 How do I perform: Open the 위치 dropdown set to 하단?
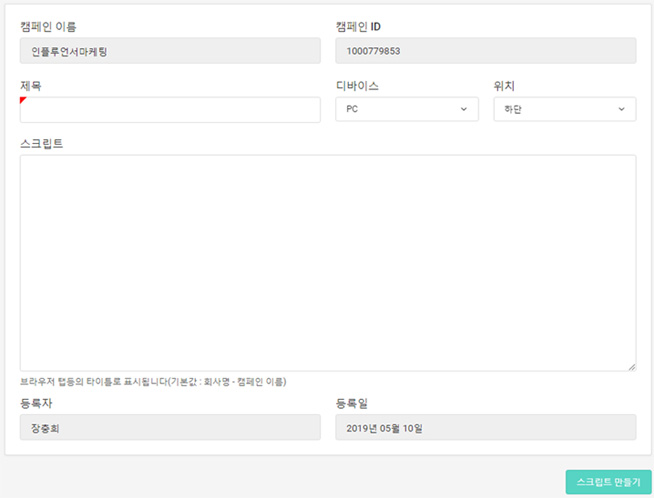(565, 109)
